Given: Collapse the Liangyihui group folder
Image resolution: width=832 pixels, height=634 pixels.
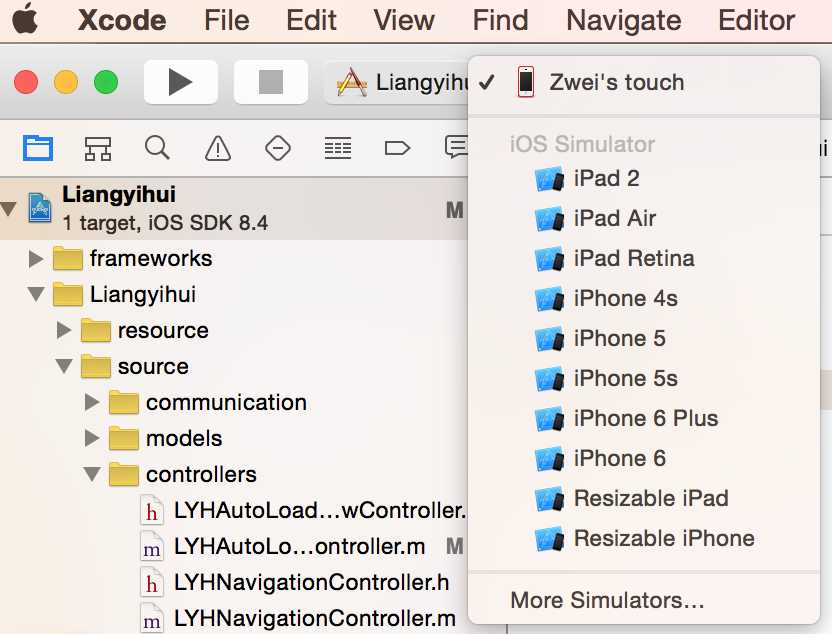Looking at the screenshot, I should click(36, 294).
